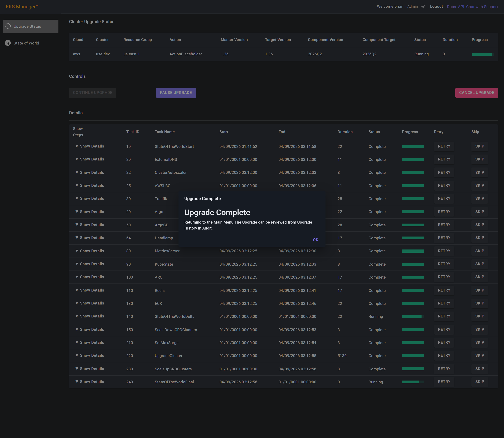Viewport: 504px width, 438px height.
Task: Click the State of World globe icon
Action: [x=8, y=43]
